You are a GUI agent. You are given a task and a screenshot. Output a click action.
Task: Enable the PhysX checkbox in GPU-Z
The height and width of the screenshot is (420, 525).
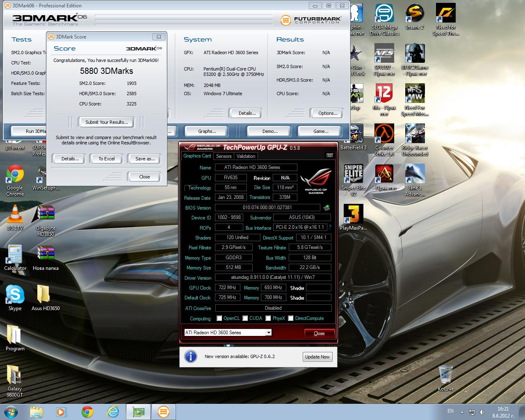pyautogui.click(x=268, y=318)
